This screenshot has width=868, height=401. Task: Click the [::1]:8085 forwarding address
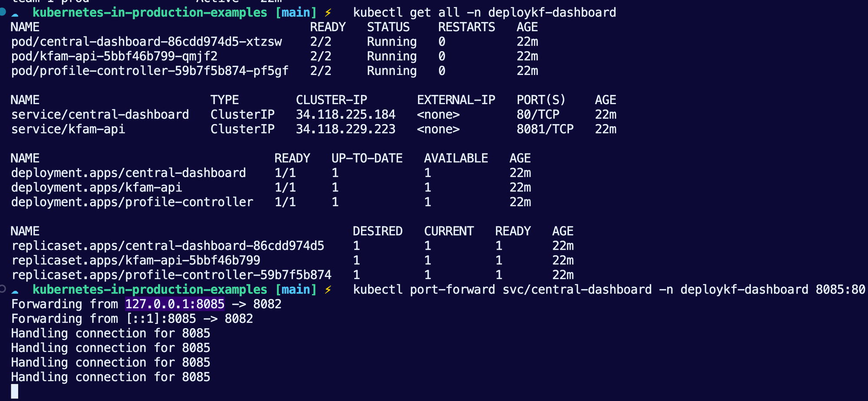[x=161, y=319]
